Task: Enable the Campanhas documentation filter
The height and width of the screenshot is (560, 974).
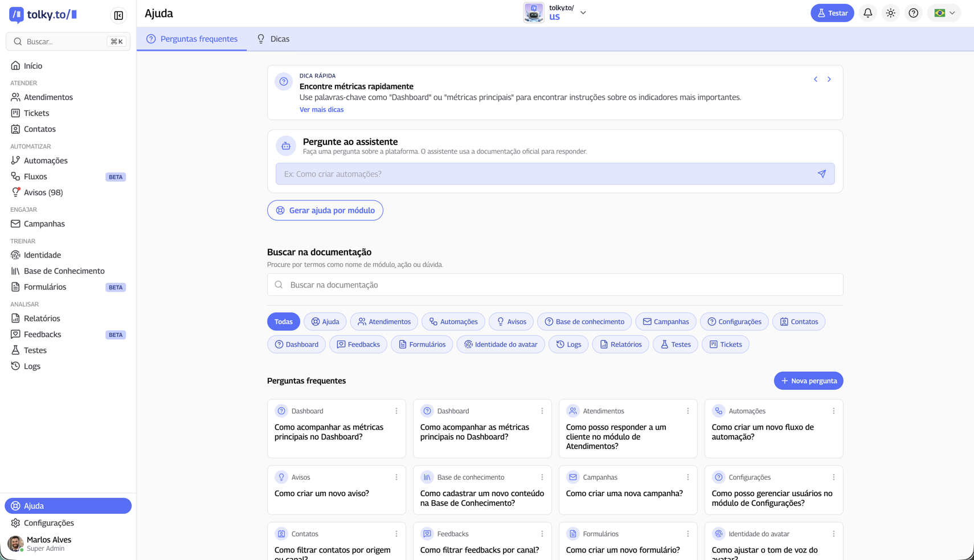Action: coord(665,322)
